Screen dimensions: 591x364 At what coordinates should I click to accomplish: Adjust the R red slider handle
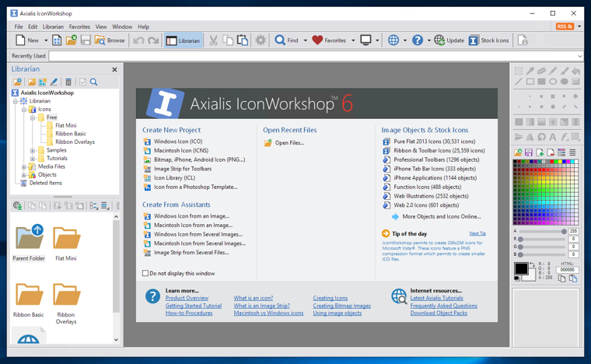point(520,240)
